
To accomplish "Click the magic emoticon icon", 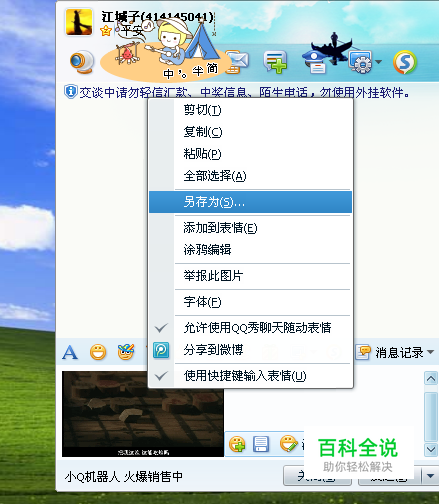I will [x=126, y=352].
